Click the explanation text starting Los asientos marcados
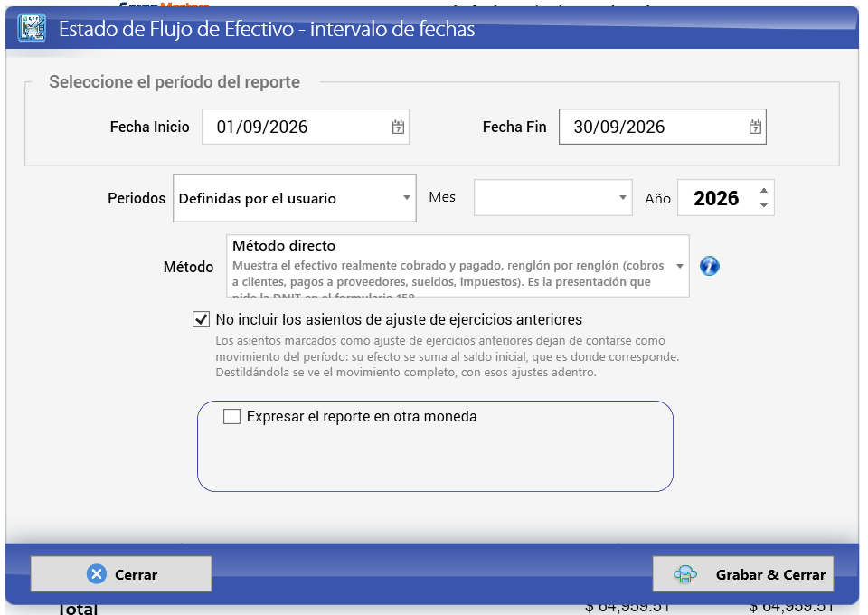The width and height of the screenshot is (868, 615). (x=448, y=356)
